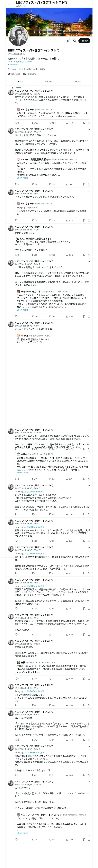The image size is (98, 868).
Task: Click the Grok icon on the profile header
Action: [x=68, y=41]
